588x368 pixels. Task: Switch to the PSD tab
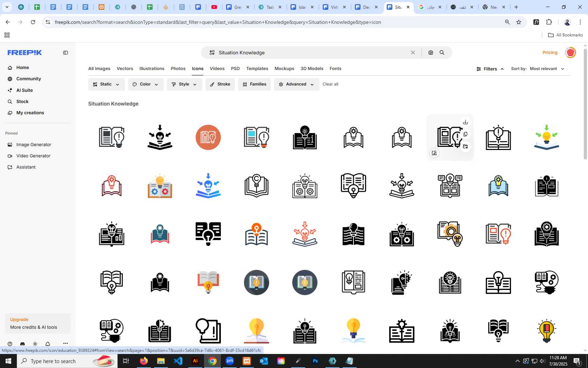click(235, 69)
